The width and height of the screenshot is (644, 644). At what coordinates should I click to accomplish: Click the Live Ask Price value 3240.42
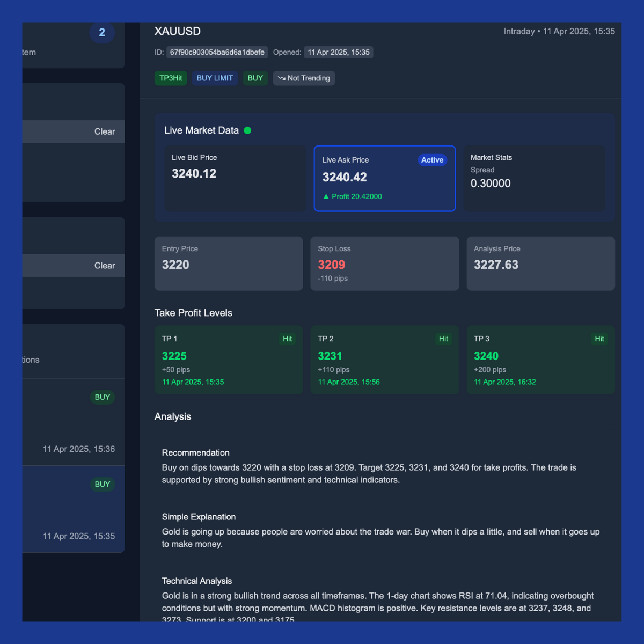click(345, 177)
